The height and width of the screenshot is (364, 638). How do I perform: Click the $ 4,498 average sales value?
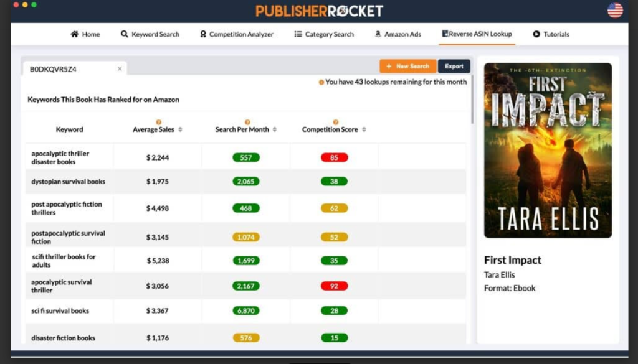coord(158,208)
